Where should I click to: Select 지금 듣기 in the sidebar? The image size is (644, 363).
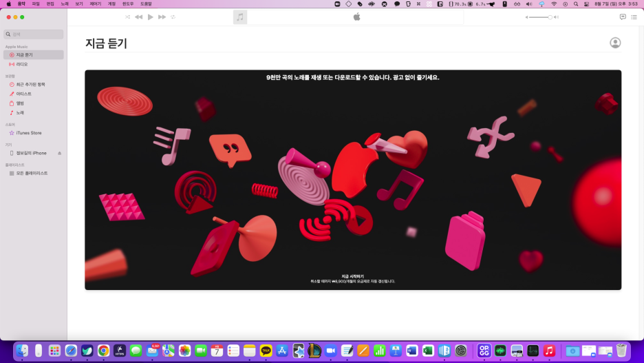point(34,54)
